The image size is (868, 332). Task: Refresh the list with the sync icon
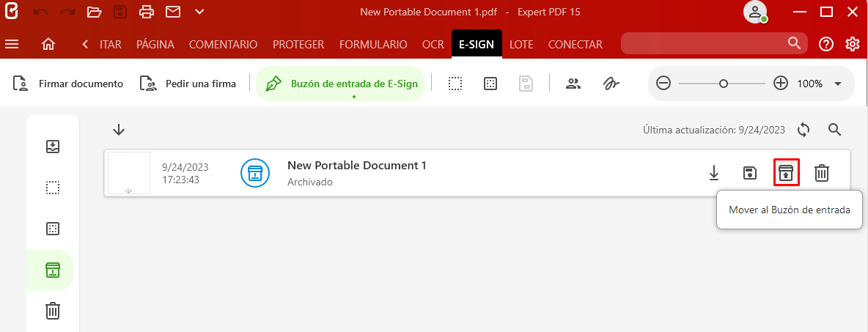[x=803, y=130]
